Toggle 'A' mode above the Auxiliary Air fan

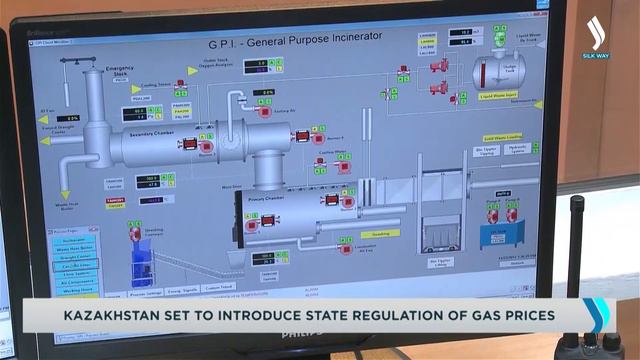point(261,101)
